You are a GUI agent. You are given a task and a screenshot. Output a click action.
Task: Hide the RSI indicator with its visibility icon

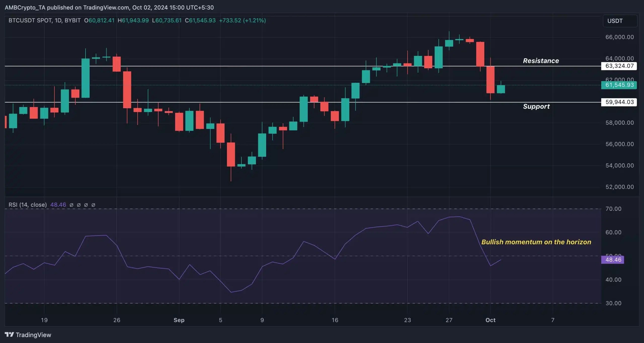point(72,205)
